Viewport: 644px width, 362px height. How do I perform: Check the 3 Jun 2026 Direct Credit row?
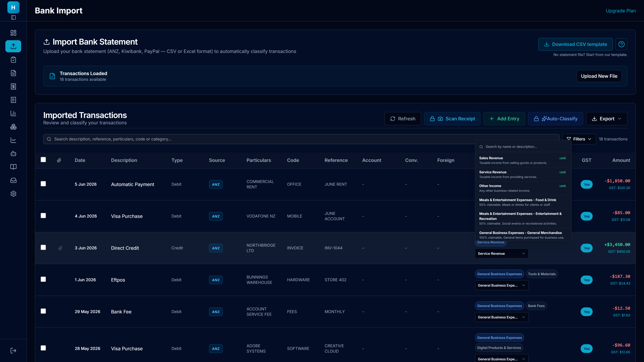pos(43,247)
